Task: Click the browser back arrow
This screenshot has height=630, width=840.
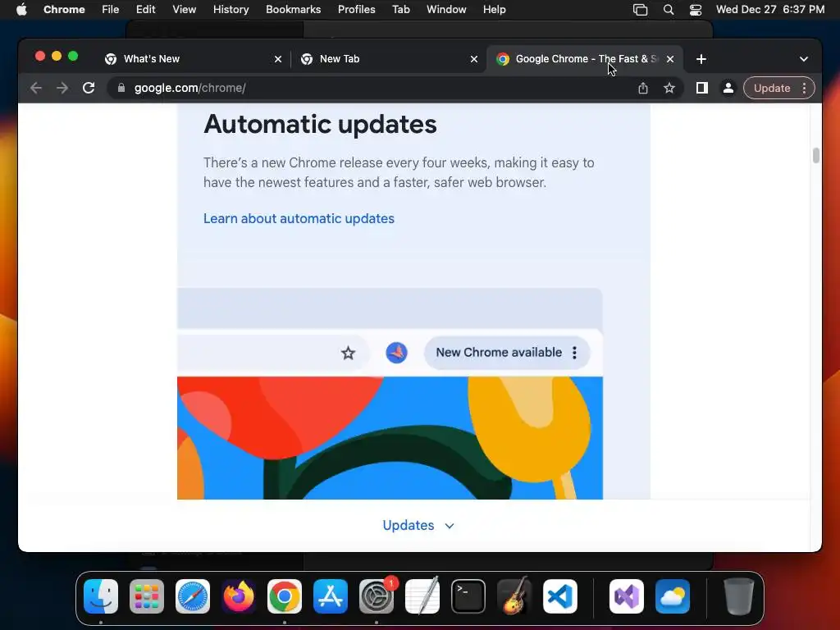Action: pos(36,88)
